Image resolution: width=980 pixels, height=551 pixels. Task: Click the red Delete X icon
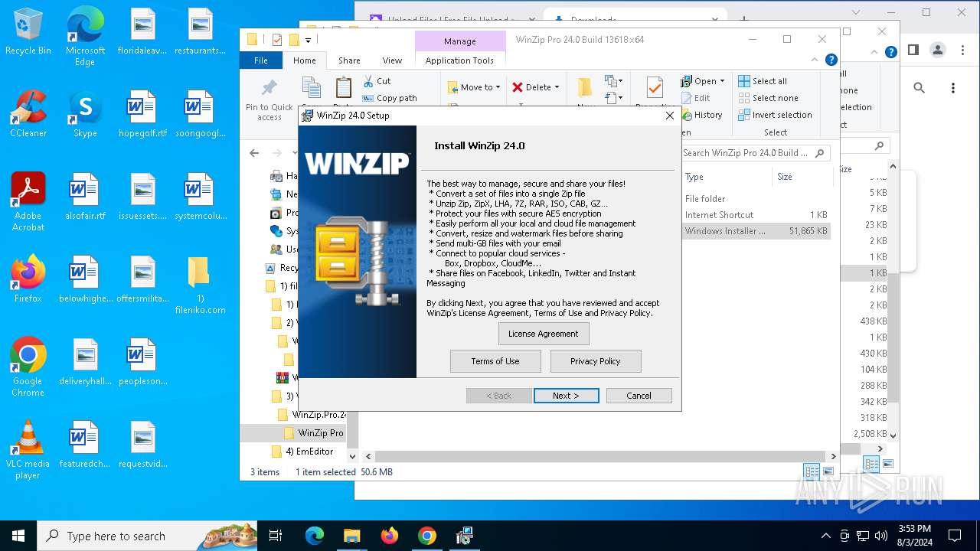click(518, 87)
